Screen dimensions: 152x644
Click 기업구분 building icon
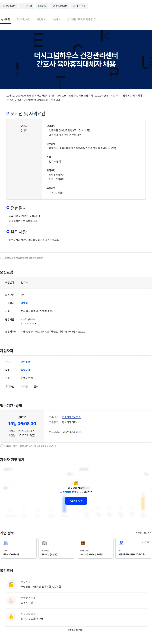(44, 543)
